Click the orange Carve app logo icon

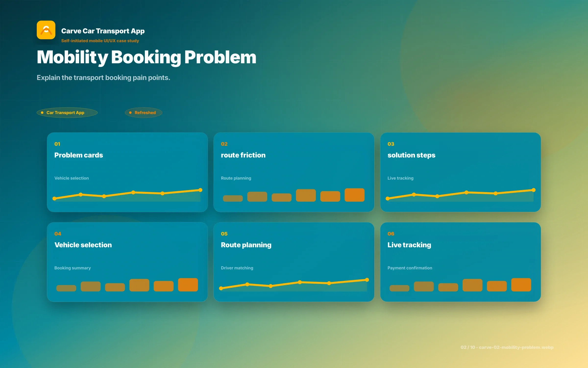pos(46,30)
